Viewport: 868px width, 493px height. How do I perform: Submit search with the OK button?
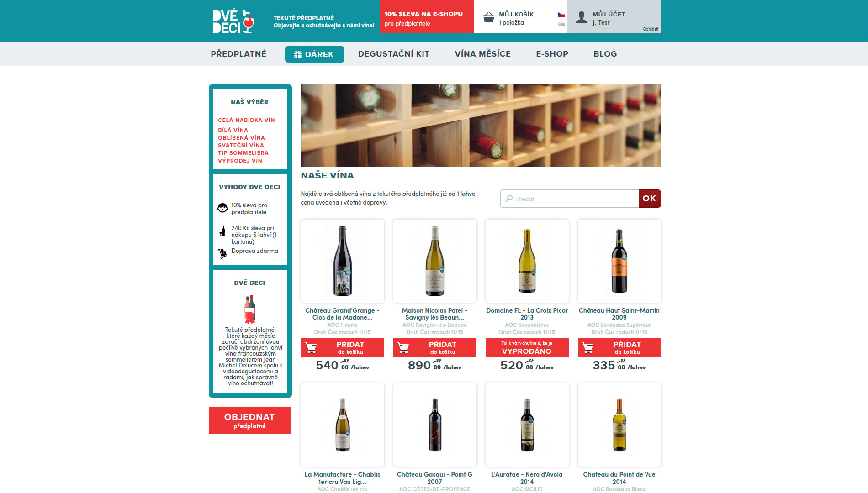[x=650, y=199]
